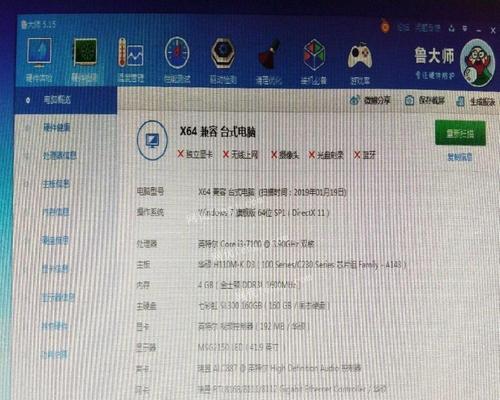This screenshot has height=400, width=500.
Task: Select 功耗估算 in the sidebar
Action: (x=54, y=355)
